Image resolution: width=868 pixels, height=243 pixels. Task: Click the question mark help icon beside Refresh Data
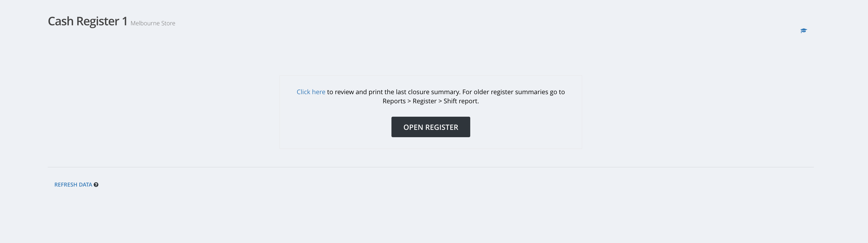(96, 185)
